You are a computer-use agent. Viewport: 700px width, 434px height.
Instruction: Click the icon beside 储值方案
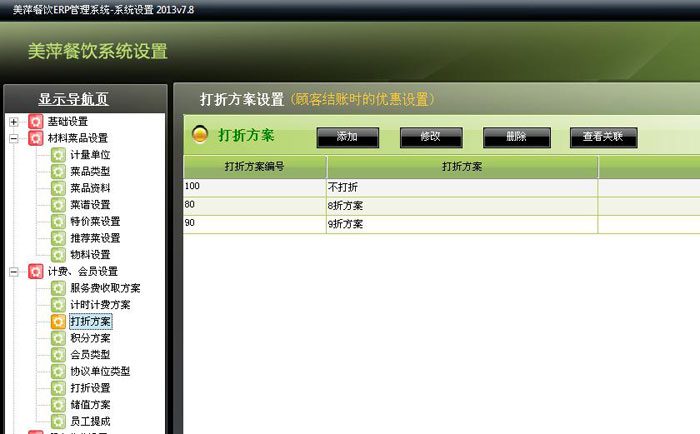(58, 405)
